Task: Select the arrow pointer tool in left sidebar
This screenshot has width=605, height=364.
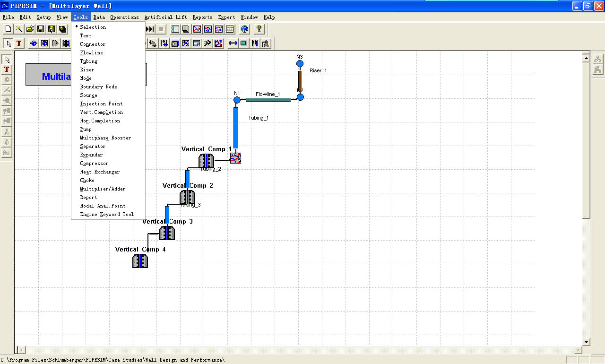Action: [7, 59]
